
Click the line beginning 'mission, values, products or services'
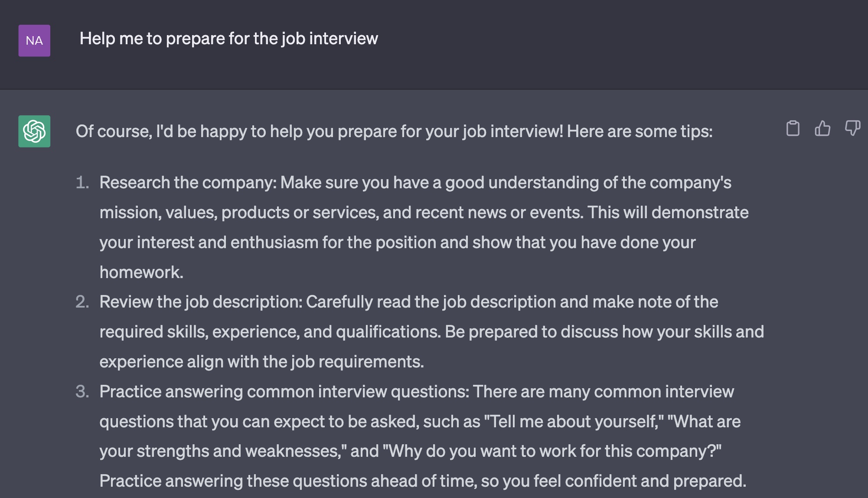(x=424, y=213)
